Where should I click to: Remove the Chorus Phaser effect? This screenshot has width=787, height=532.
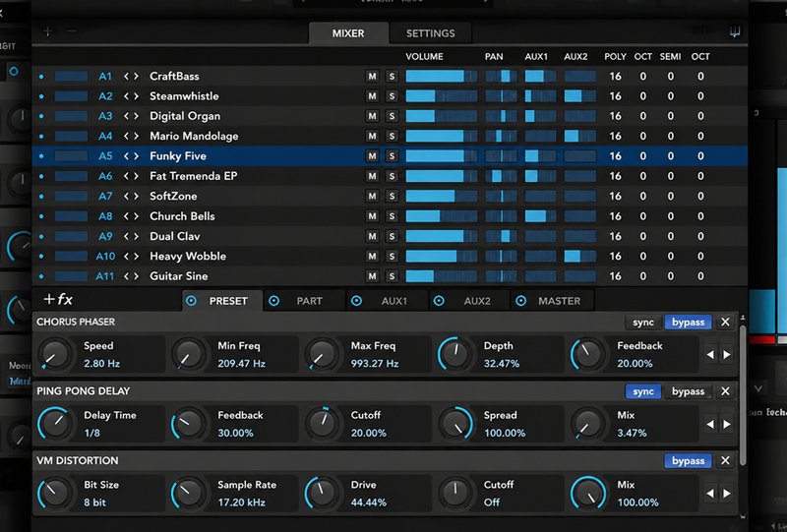725,323
